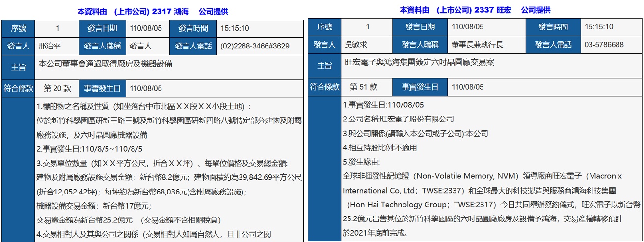Click subject 旺宏電子與鴻海集團簽定六吋晶圓廠交易案
Image resolution: width=644 pixels, height=242 pixels.
coord(419,62)
